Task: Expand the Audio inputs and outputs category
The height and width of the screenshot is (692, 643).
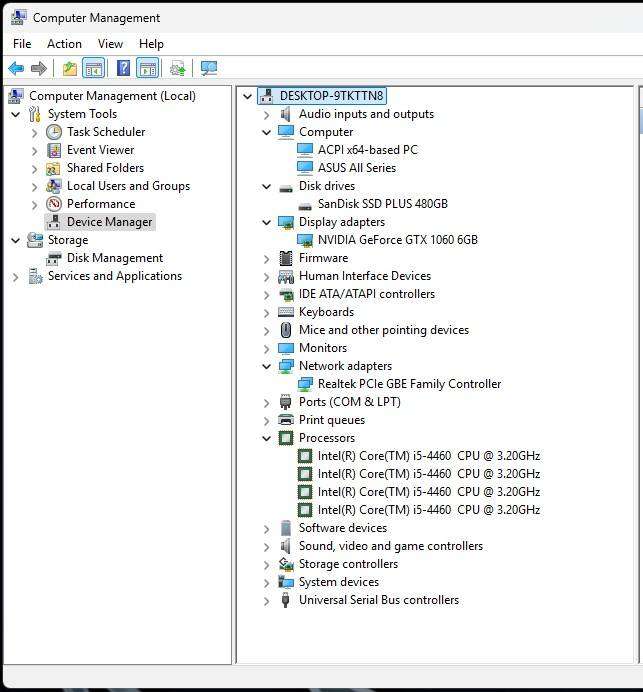Action: pyautogui.click(x=267, y=114)
